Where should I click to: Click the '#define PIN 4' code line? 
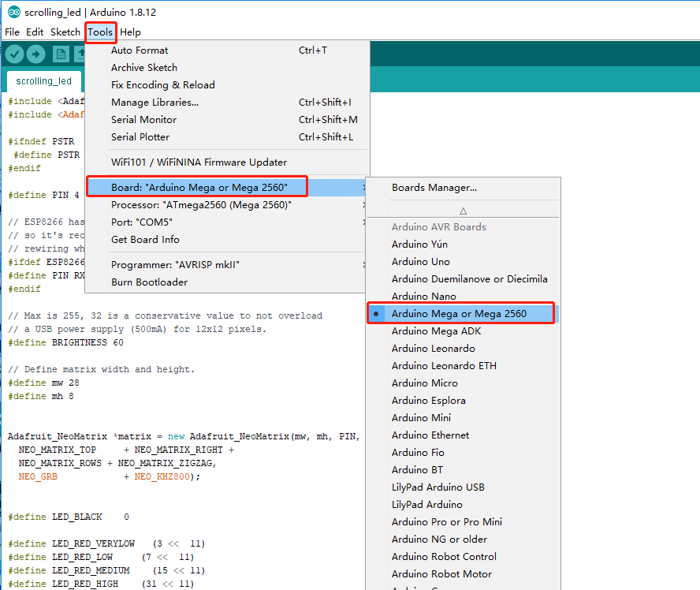click(x=44, y=195)
